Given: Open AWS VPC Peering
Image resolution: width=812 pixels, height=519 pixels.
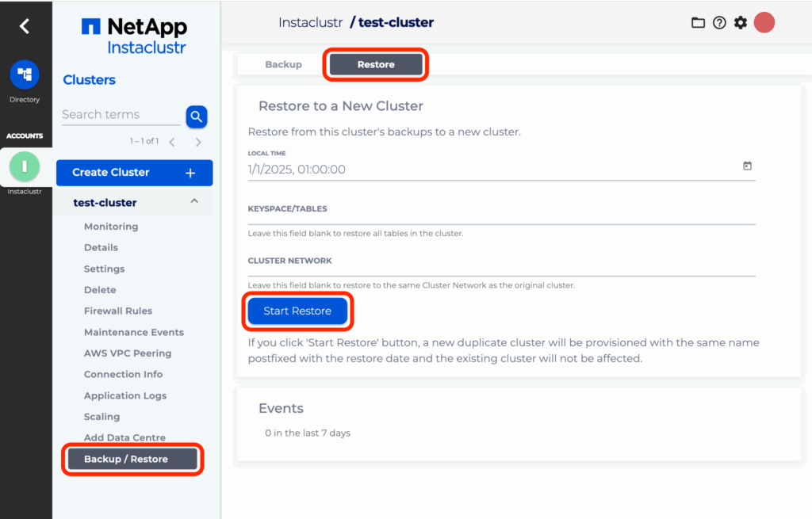Looking at the screenshot, I should [x=128, y=353].
